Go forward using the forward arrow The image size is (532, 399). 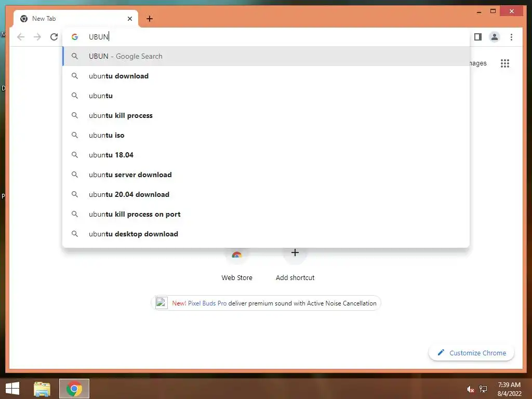tap(37, 37)
